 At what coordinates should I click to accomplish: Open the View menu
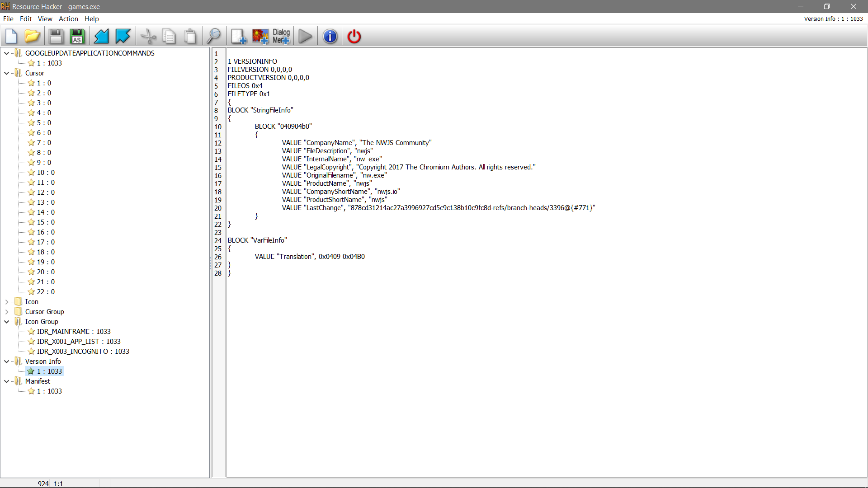coord(45,19)
